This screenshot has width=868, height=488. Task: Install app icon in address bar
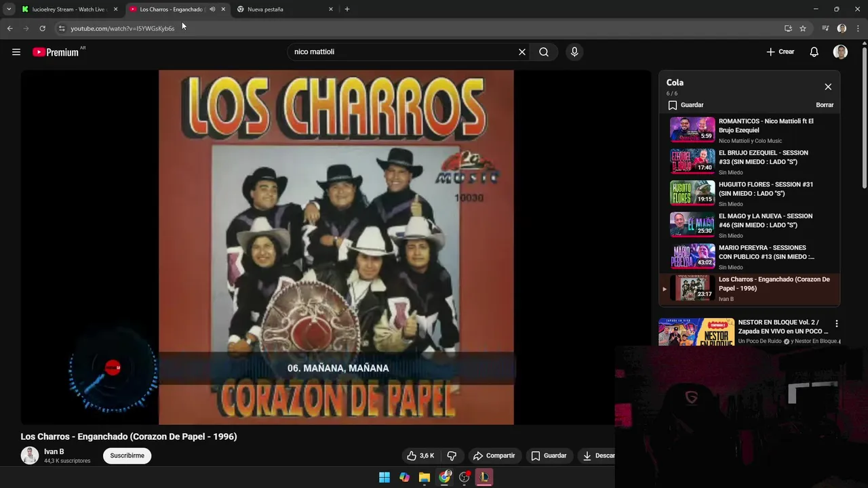tap(788, 28)
